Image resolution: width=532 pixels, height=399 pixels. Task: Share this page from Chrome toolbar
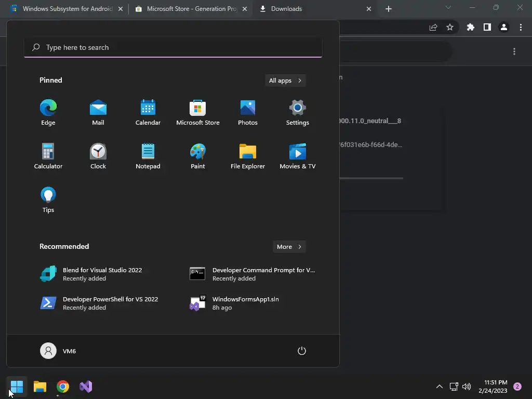click(x=433, y=28)
